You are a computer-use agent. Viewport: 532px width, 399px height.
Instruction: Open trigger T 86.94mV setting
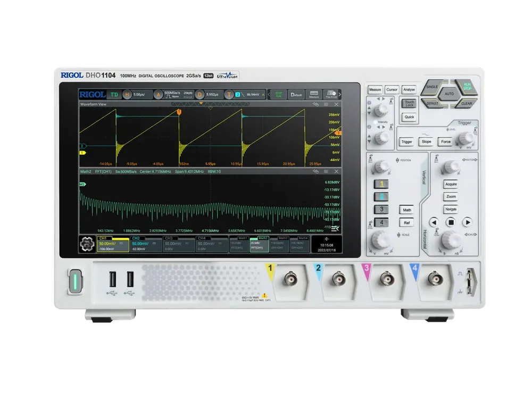pyautogui.click(x=245, y=95)
